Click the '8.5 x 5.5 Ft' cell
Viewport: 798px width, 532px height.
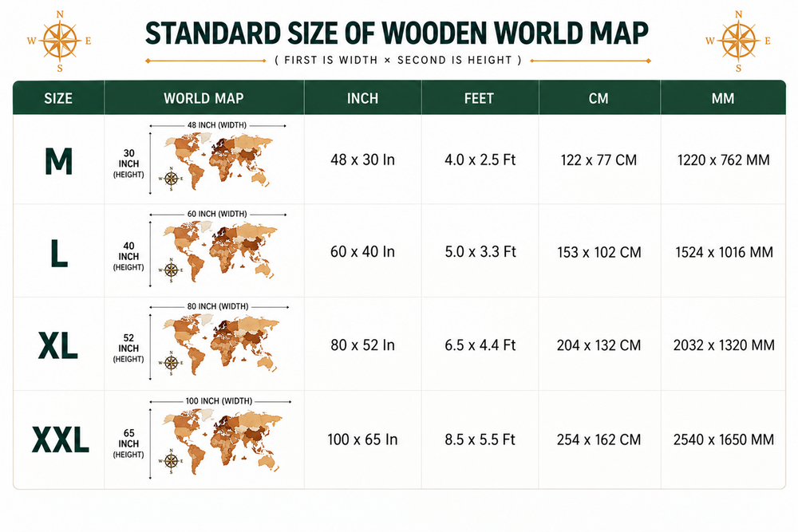[480, 439]
